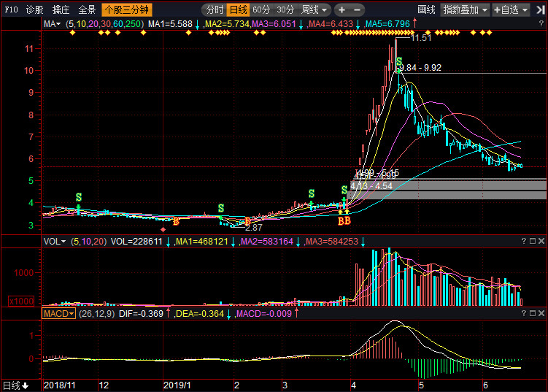This screenshot has width=548, height=392.
Task: Close the VOL indicator panel
Action: coord(541,241)
